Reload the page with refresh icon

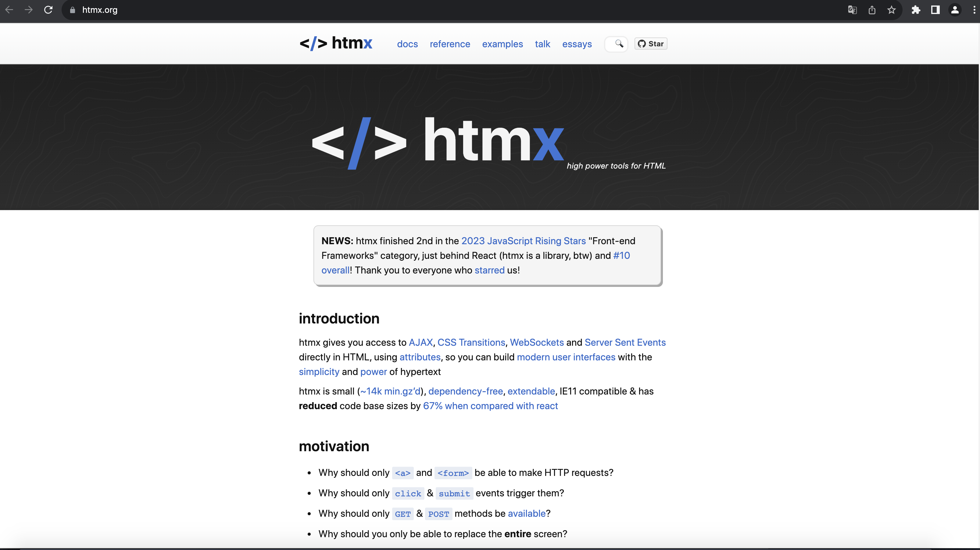tap(48, 10)
